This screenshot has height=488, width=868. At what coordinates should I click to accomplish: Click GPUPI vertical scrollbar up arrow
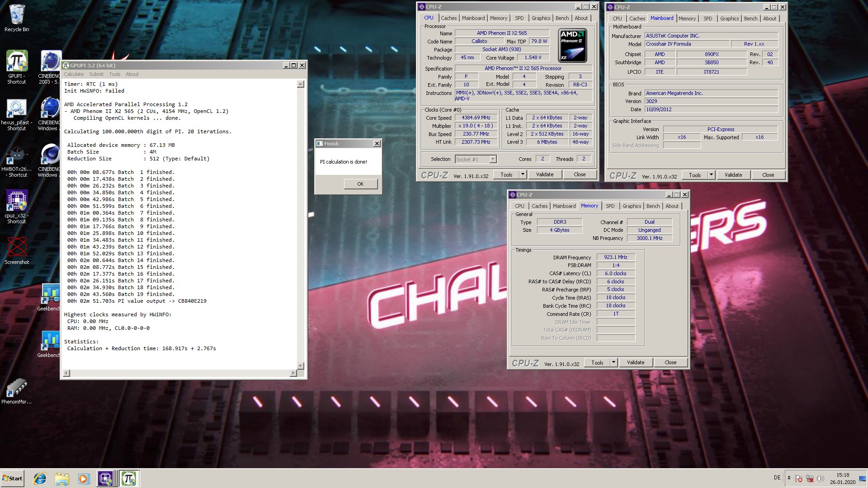coord(301,84)
